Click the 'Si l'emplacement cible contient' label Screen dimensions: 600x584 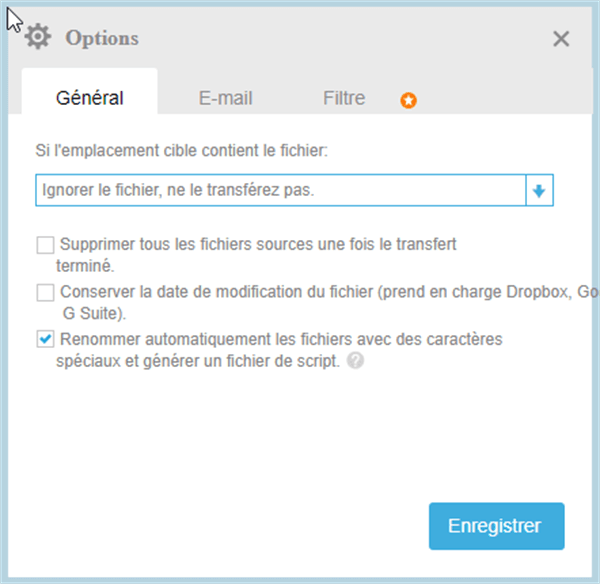[x=180, y=151]
